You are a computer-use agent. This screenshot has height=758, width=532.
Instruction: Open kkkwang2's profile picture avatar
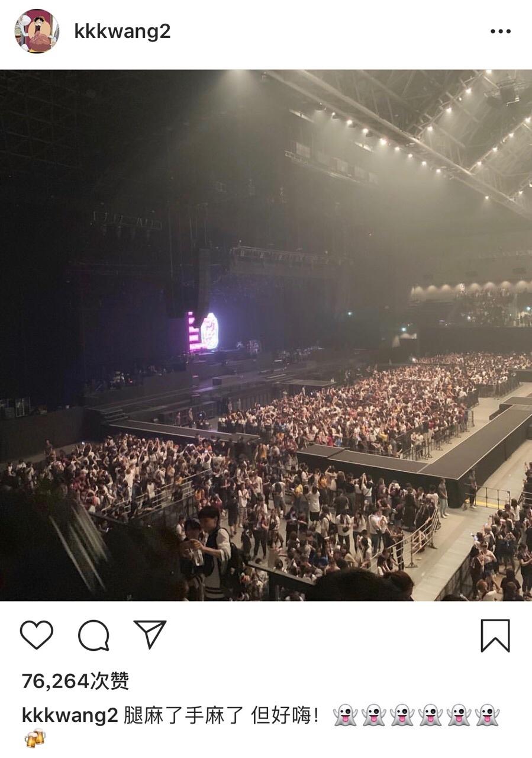37,31
